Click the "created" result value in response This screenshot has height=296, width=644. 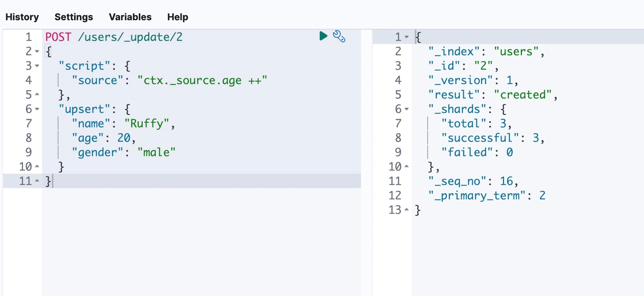point(523,95)
